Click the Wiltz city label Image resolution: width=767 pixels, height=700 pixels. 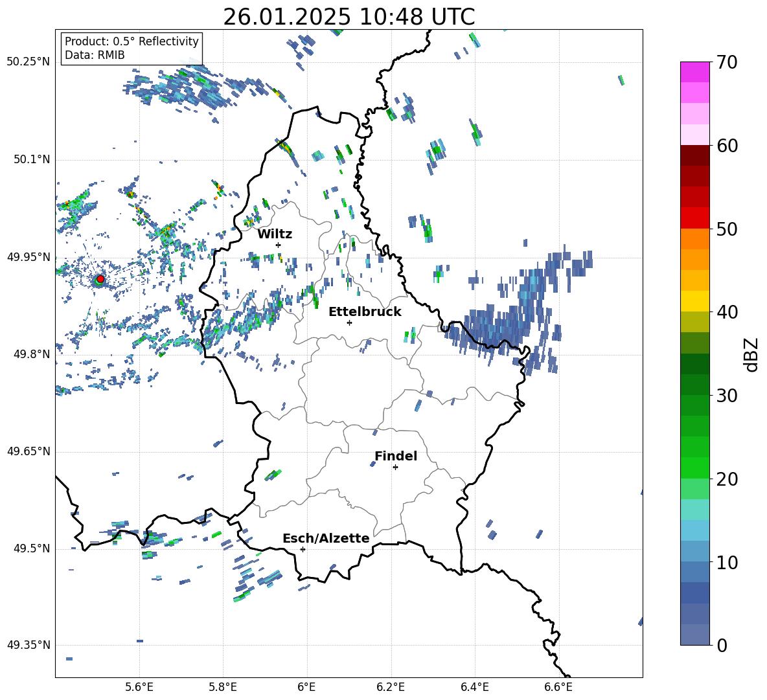(x=275, y=234)
